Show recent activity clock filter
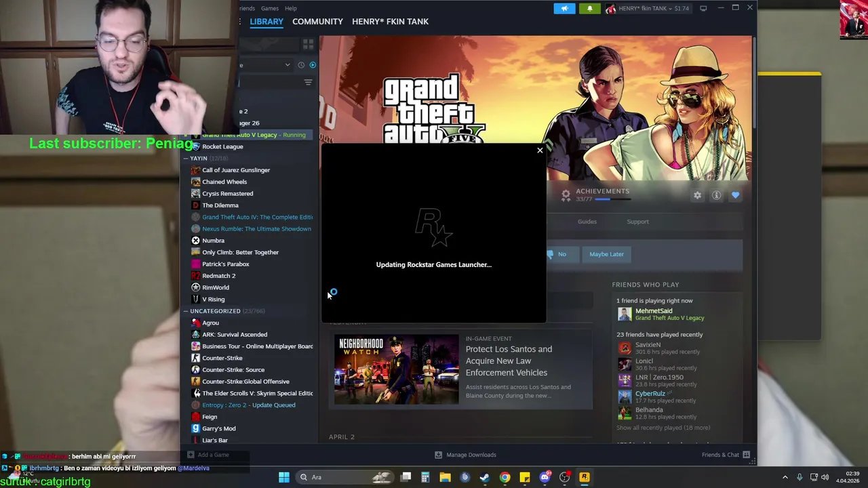The width and height of the screenshot is (868, 488). (x=301, y=65)
